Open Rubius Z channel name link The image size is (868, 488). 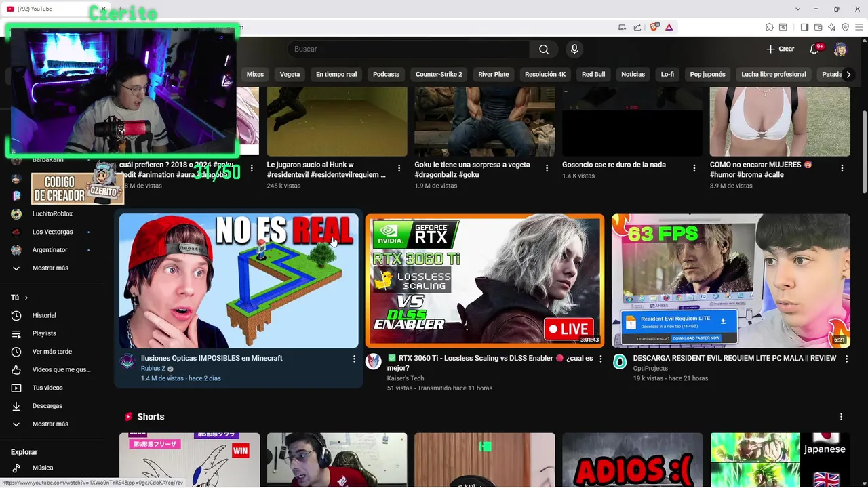pos(153,369)
